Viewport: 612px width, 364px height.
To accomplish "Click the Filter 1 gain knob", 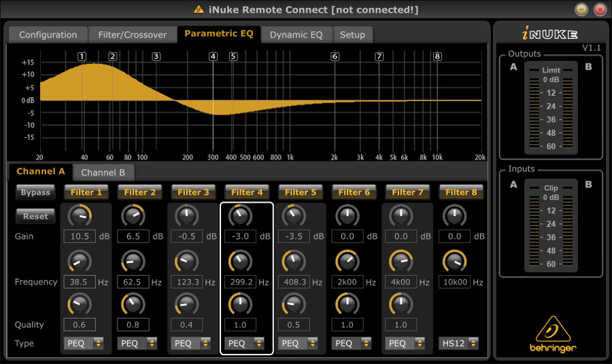I will click(x=80, y=216).
